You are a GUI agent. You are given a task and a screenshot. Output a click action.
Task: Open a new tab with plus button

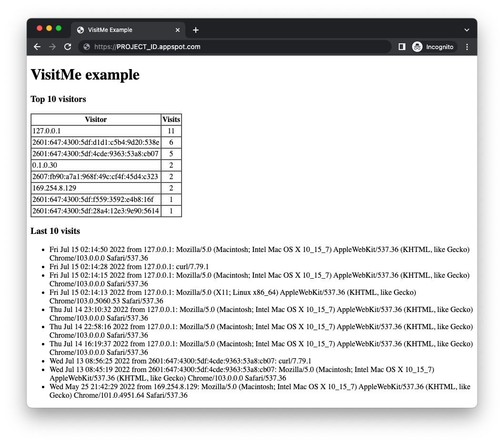tap(195, 30)
